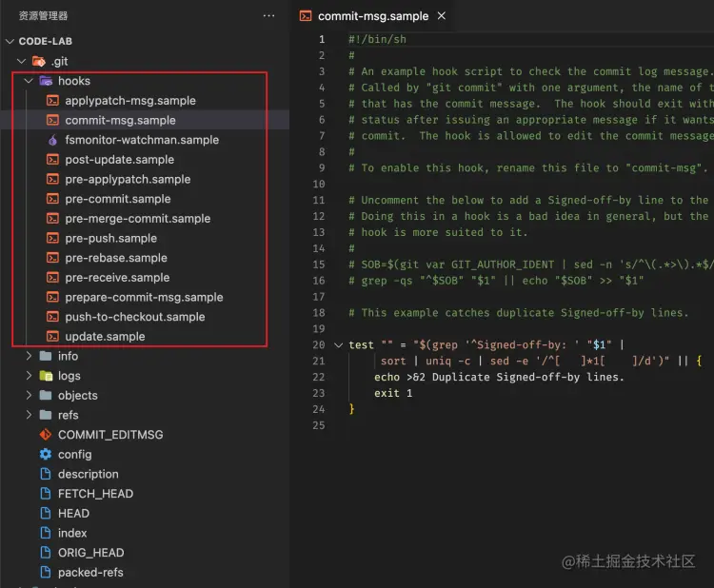Click the shell icon in the editor tab

[306, 16]
